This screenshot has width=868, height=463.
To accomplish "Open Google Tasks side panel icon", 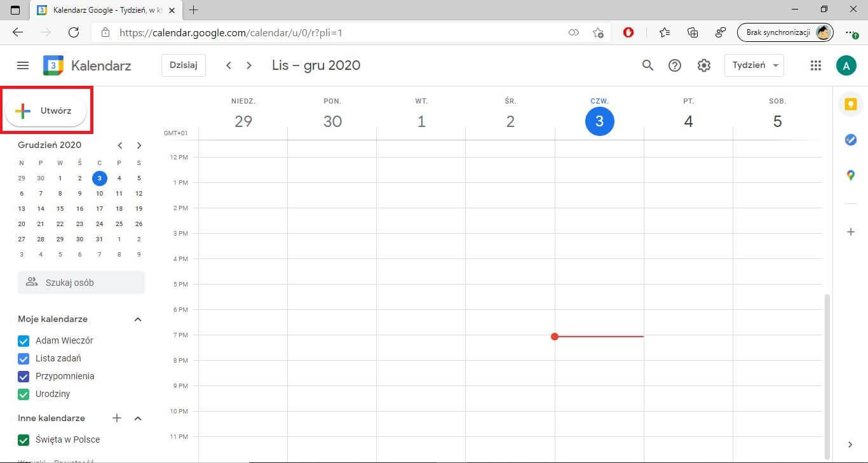I will 851,140.
